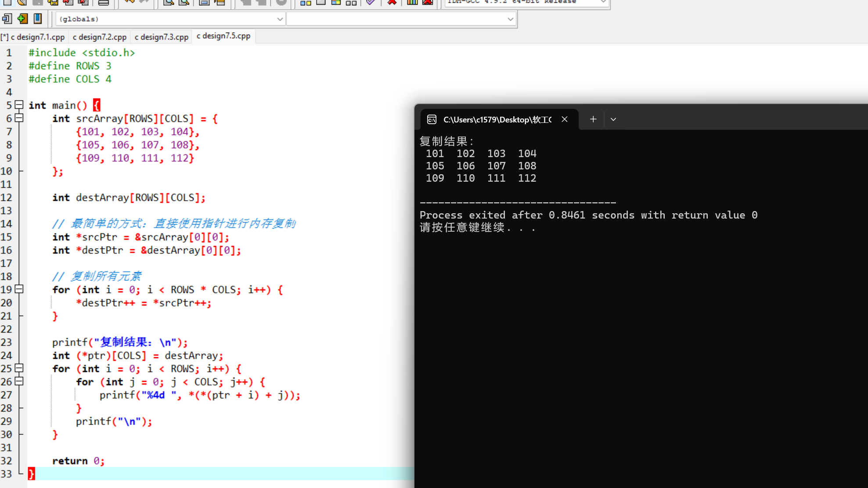Expand the terminal profiles chevron menu

[x=613, y=119]
